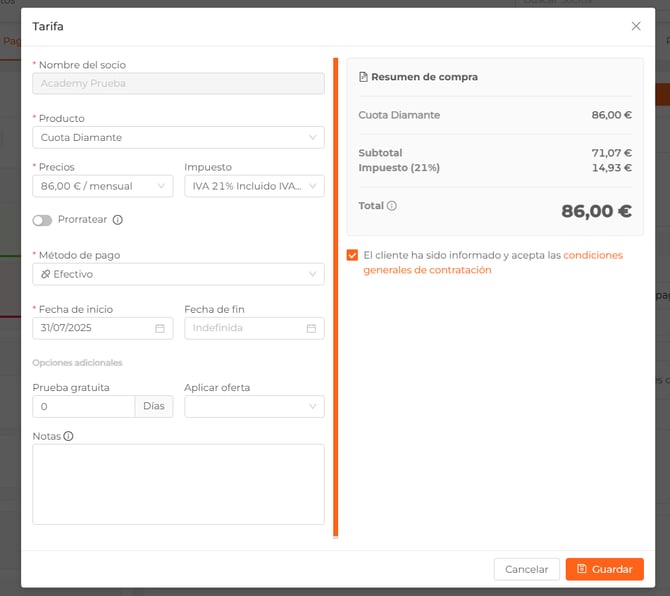Viewport: 670px width, 596px height.
Task: Expand the Aplicar oferta dropdown
Action: [x=254, y=407]
